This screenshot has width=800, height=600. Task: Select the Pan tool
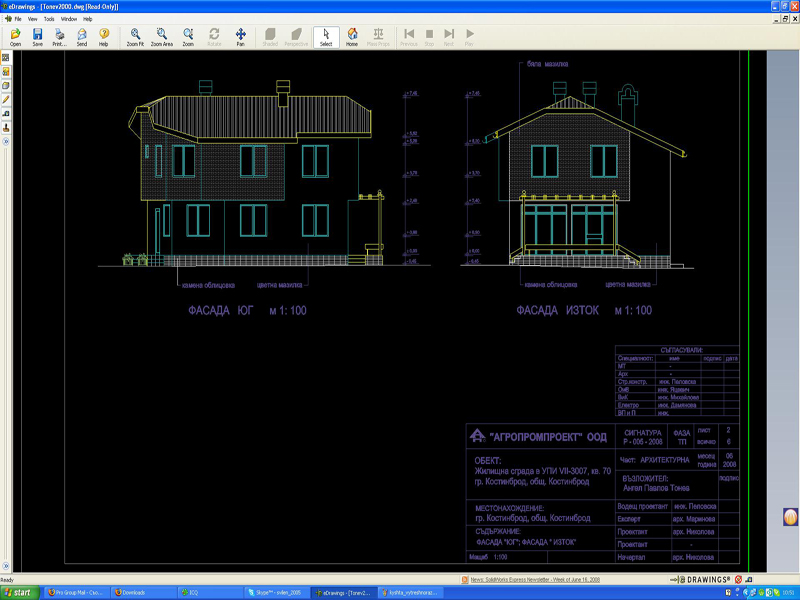[x=240, y=38]
